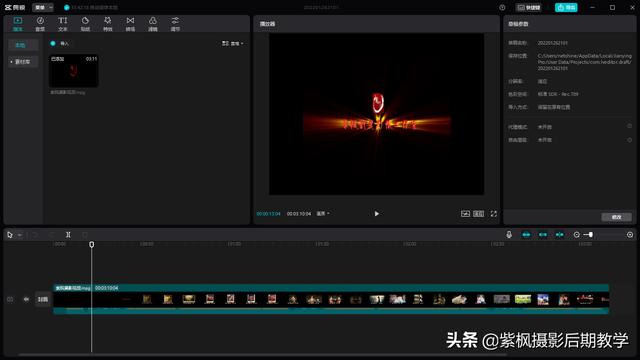Viewport: 640px width, 360px height.
Task: Toggle the auto snapping button in timeline toolbar
Action: click(x=543, y=235)
